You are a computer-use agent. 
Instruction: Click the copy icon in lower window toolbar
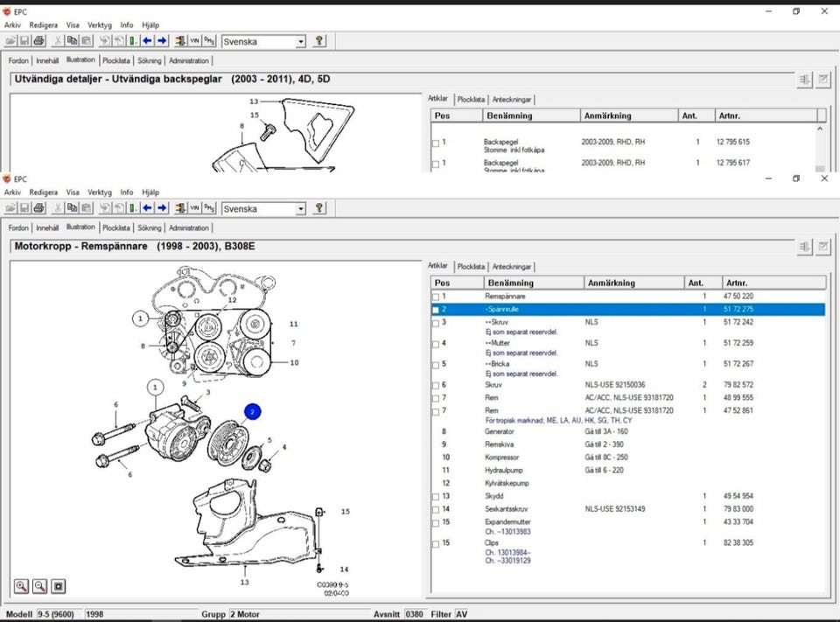73,209
